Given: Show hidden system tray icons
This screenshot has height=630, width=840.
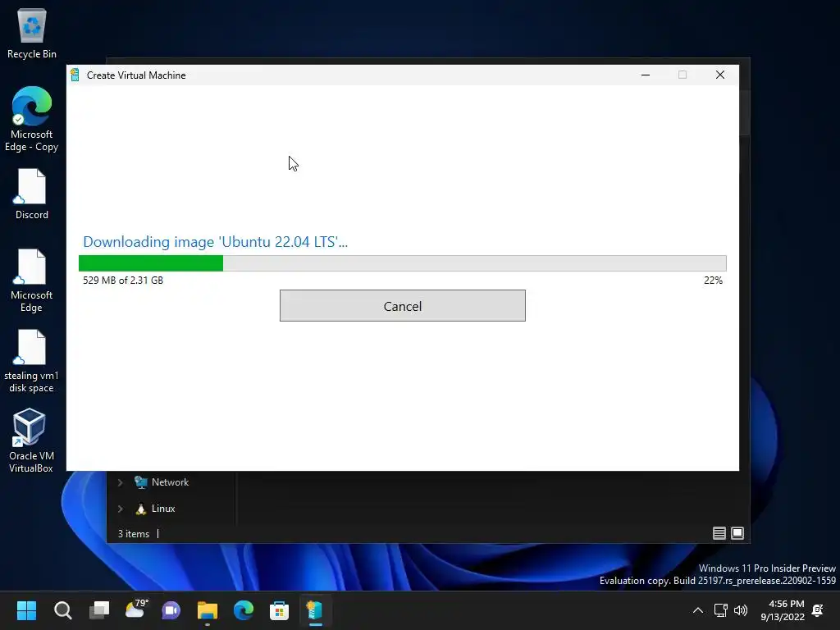Looking at the screenshot, I should (x=698, y=610).
